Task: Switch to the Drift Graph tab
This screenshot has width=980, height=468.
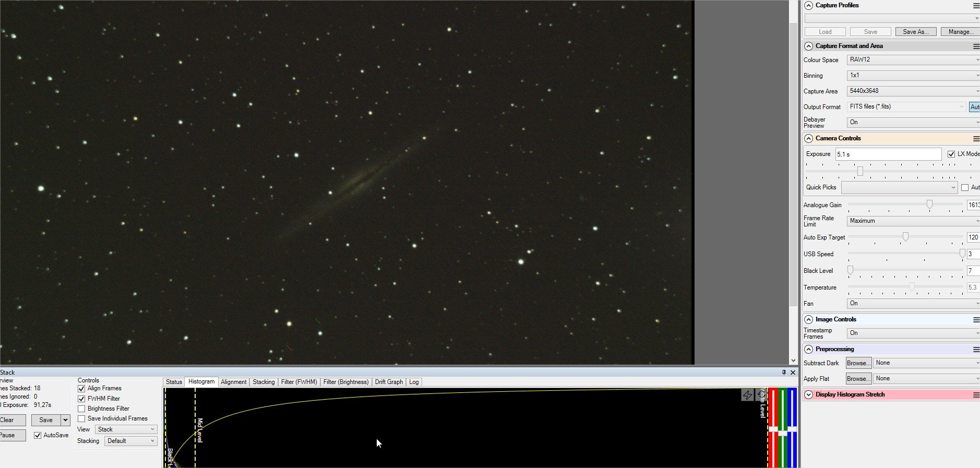Action: 389,382
